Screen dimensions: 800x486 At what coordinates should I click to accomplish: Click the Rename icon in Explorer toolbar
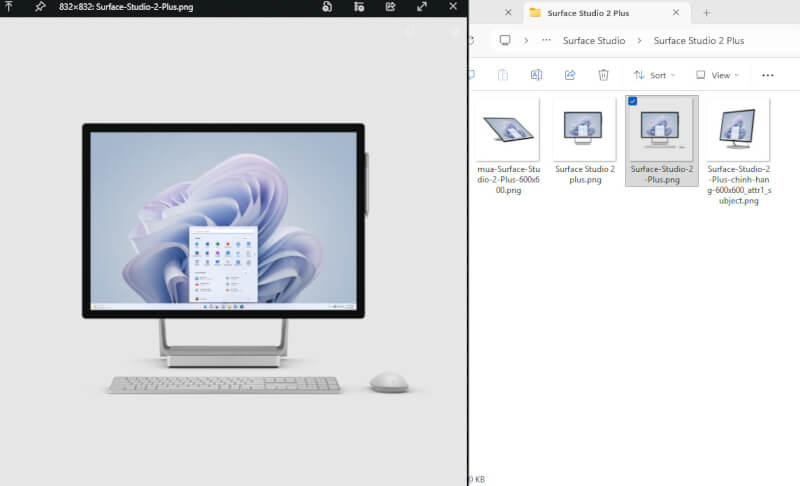pyautogui.click(x=536, y=75)
